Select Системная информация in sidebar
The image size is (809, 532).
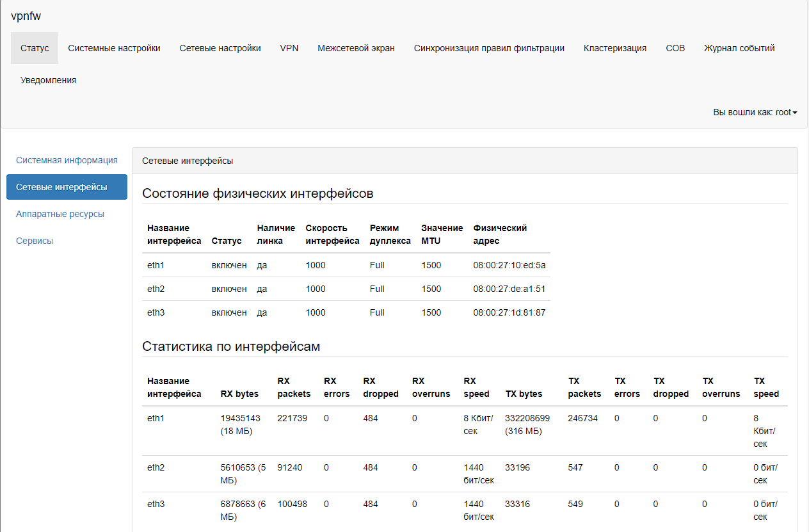click(67, 160)
